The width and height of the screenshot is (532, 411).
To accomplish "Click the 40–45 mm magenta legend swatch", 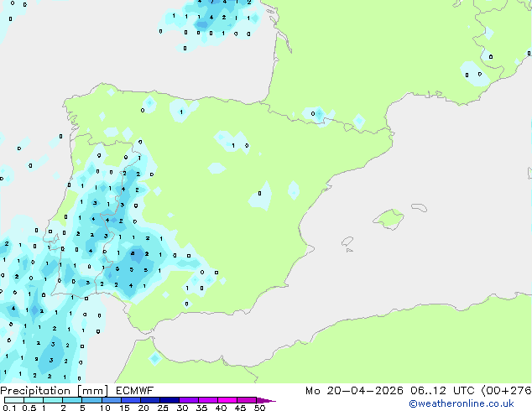I will point(227,400).
